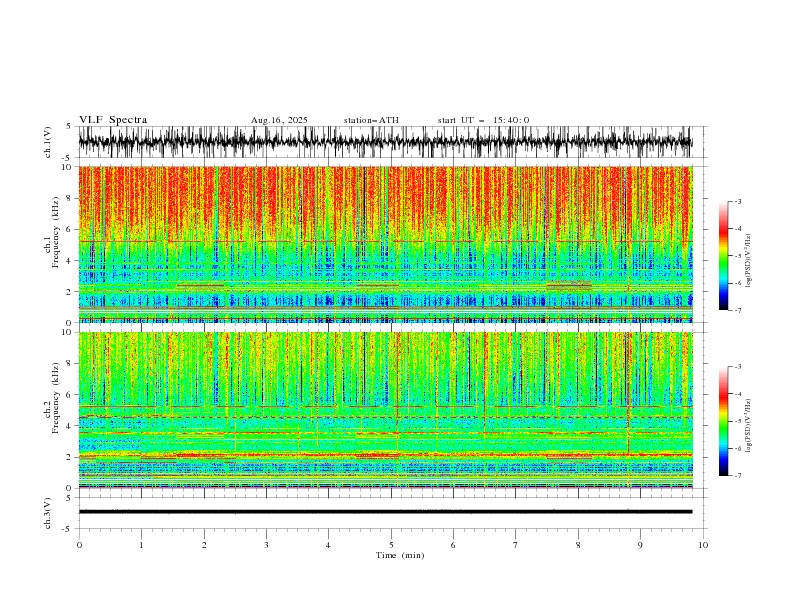Click the ch.2 frequency axis "8" tick label
The width and height of the screenshot is (792, 612).
pyautogui.click(x=70, y=364)
